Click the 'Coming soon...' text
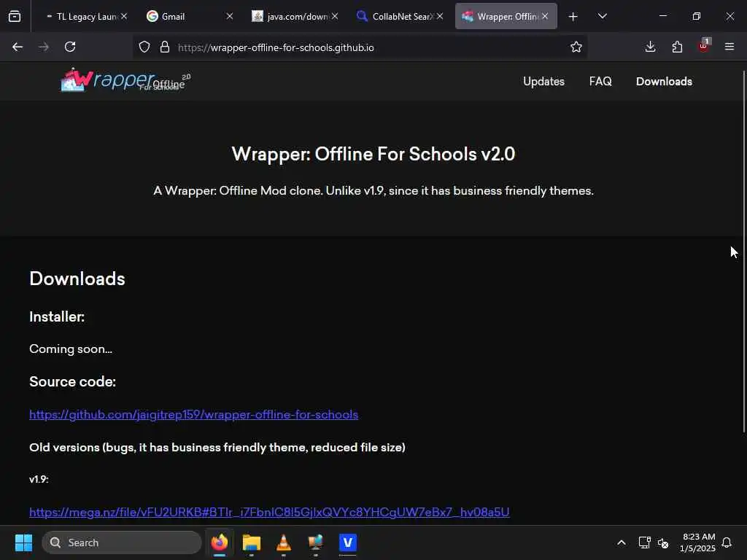Viewport: 747px width, 560px height. pyautogui.click(x=71, y=349)
